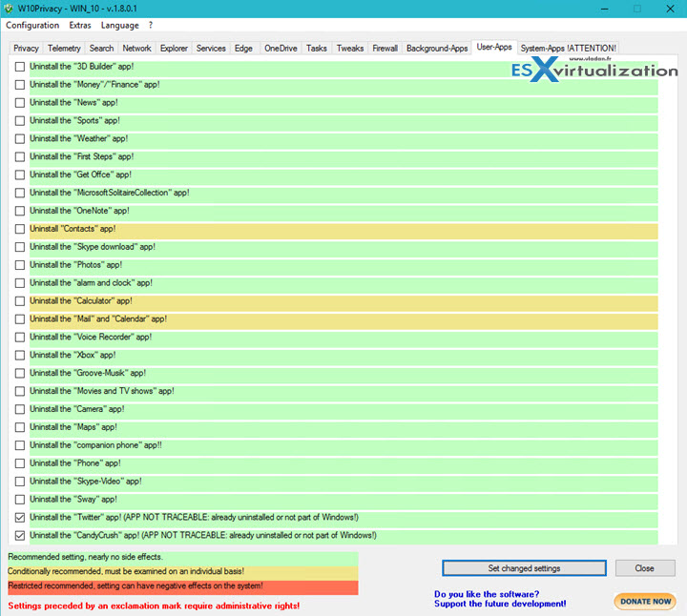
Task: Enable Uninstall the "First Steps" app
Action: pos(20,156)
